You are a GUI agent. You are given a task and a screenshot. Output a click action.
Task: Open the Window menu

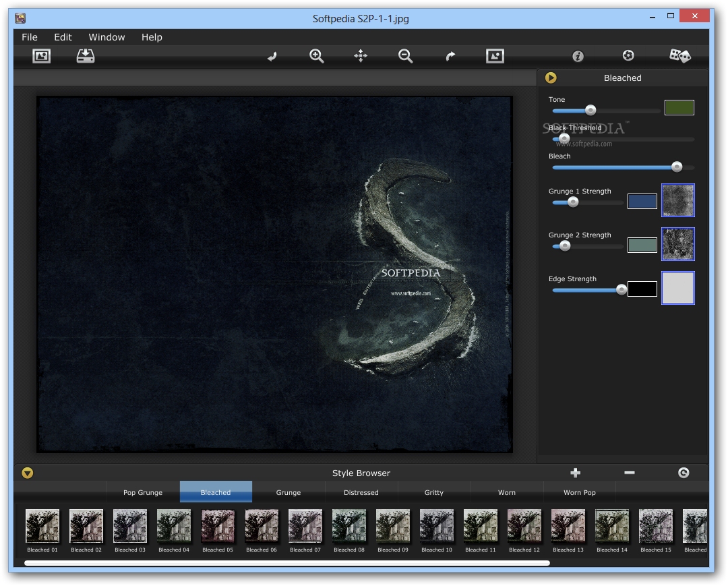pos(107,37)
